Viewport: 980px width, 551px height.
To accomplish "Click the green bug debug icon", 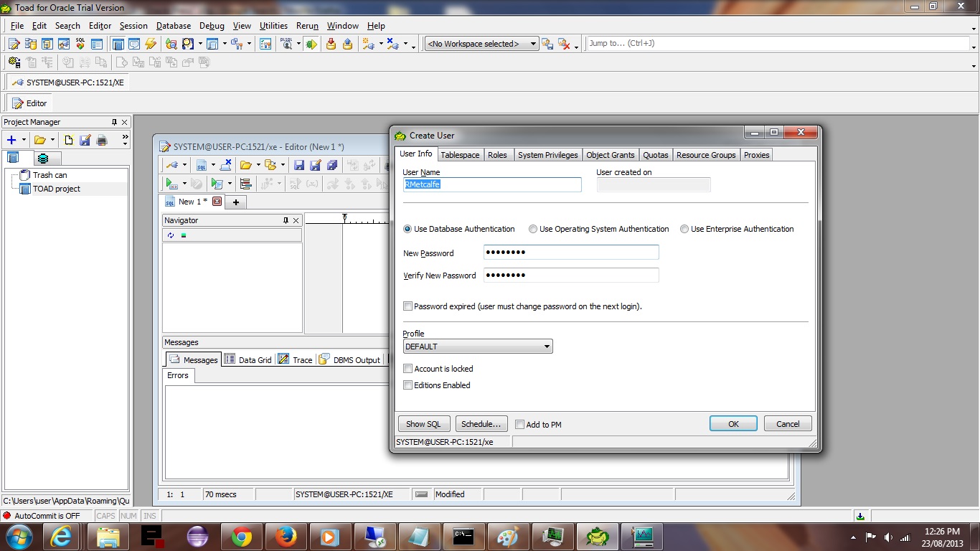I will (x=311, y=44).
